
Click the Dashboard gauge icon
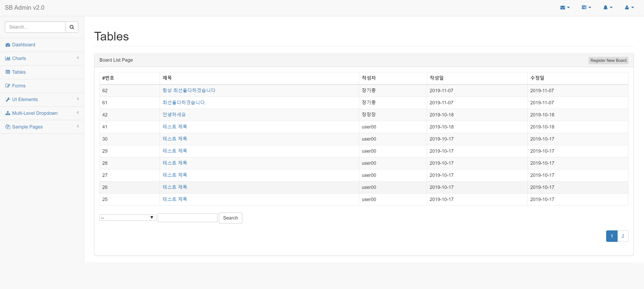click(8, 45)
